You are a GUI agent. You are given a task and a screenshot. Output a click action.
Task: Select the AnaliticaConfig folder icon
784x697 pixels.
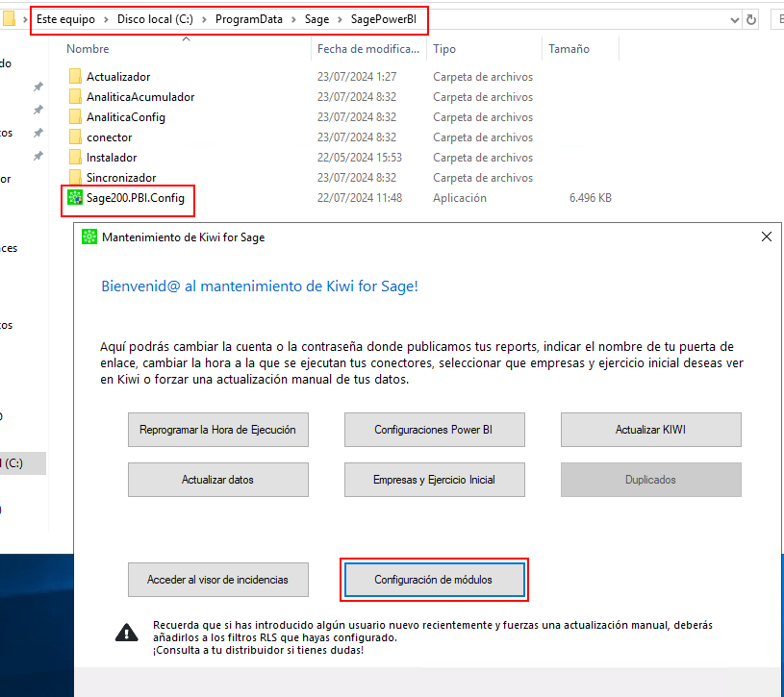pyautogui.click(x=75, y=117)
